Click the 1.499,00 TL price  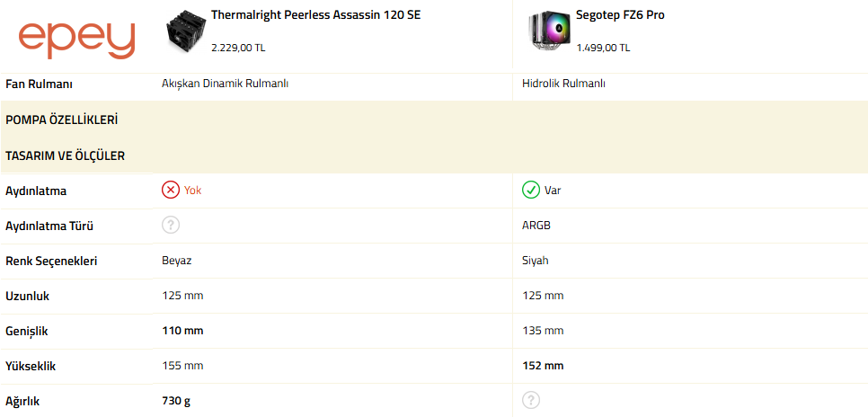click(603, 48)
